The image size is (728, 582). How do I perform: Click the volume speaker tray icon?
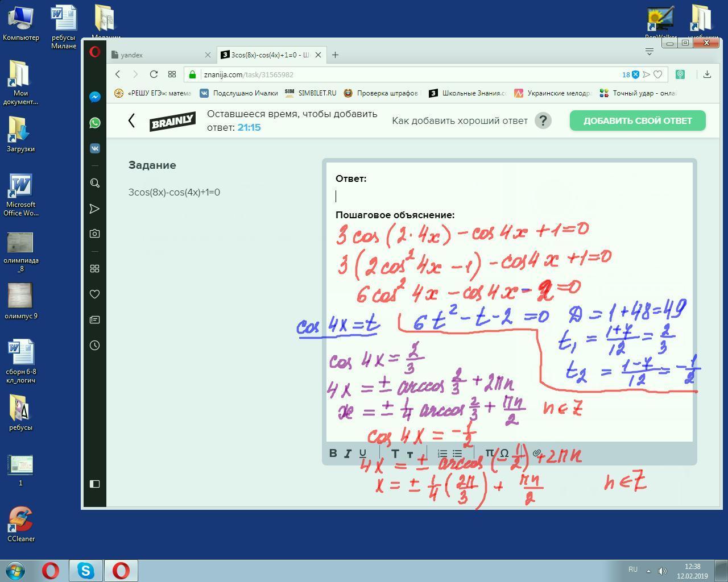[662, 571]
